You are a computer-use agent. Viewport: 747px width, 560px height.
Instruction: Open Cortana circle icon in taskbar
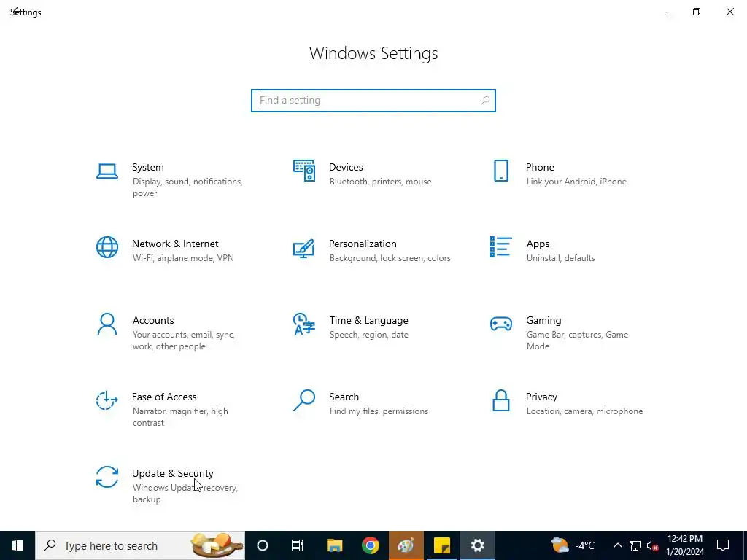pos(263,545)
